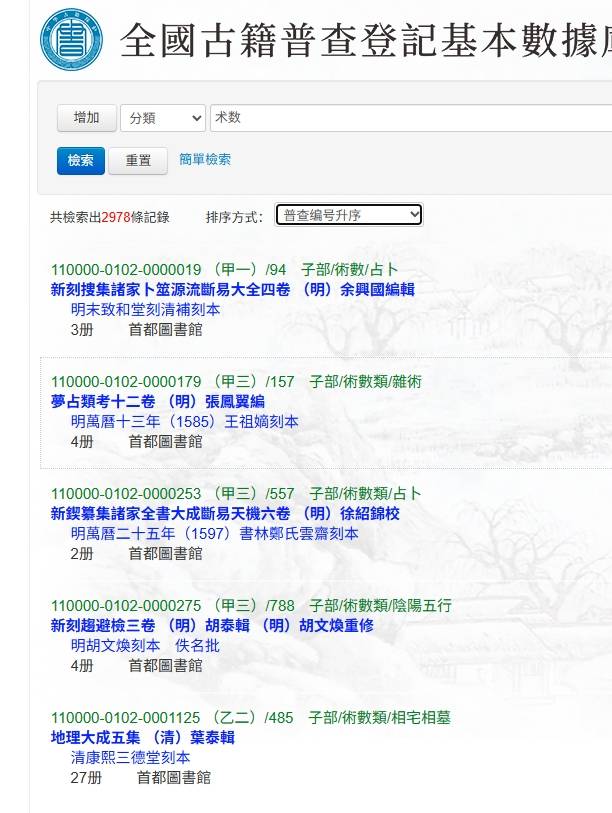
Task: Expand the 普查编号升序 sort order dropdown
Action: coord(349,215)
